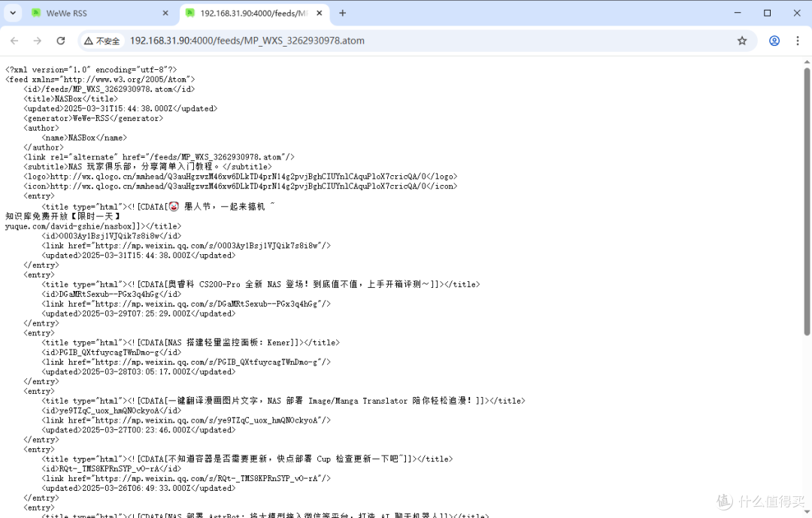Click the green favicon on the feed tab

(191, 13)
